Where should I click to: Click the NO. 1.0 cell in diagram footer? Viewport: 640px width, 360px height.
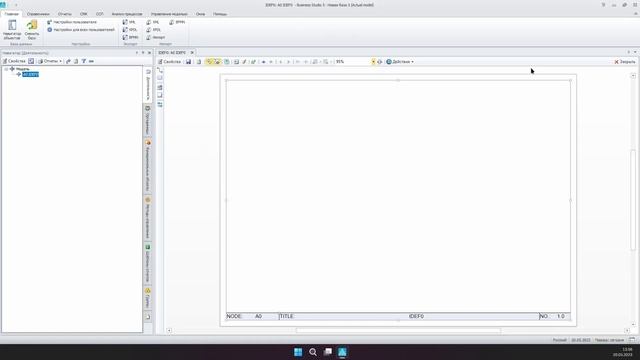[x=555, y=316]
